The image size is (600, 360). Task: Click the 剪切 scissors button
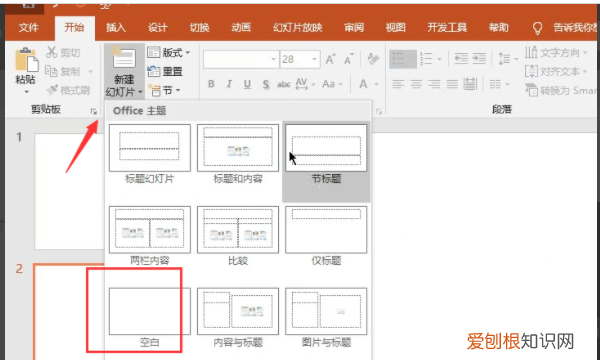(x=63, y=52)
